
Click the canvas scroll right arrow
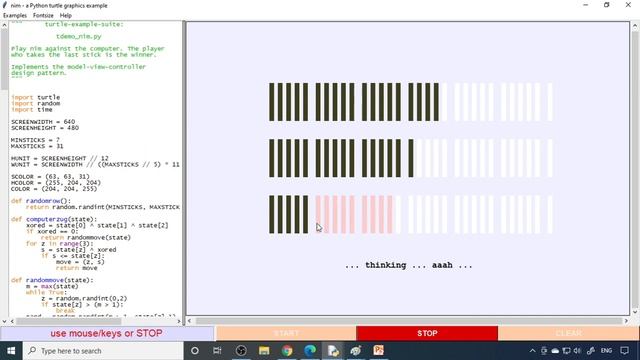(x=626, y=321)
